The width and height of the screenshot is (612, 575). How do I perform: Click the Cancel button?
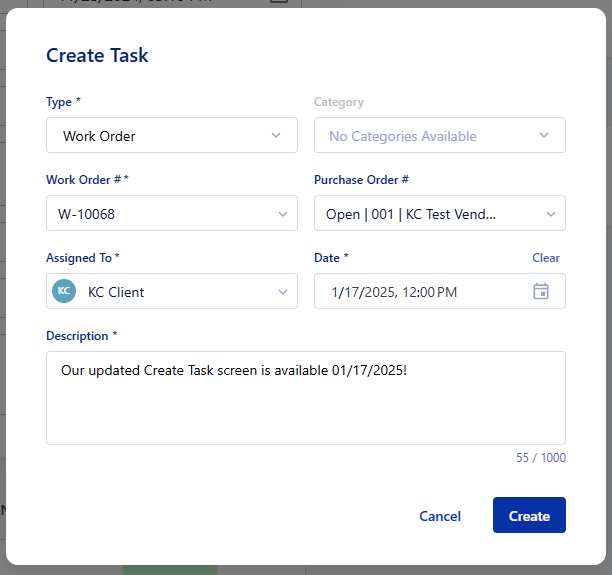click(x=440, y=516)
